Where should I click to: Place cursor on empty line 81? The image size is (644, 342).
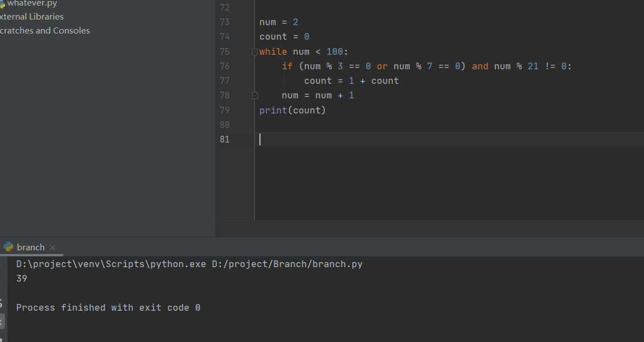pos(449,140)
